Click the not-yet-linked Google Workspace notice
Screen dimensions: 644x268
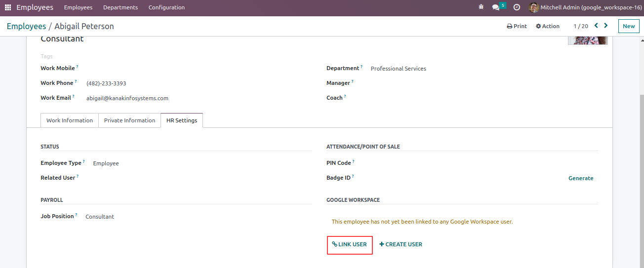422,222
